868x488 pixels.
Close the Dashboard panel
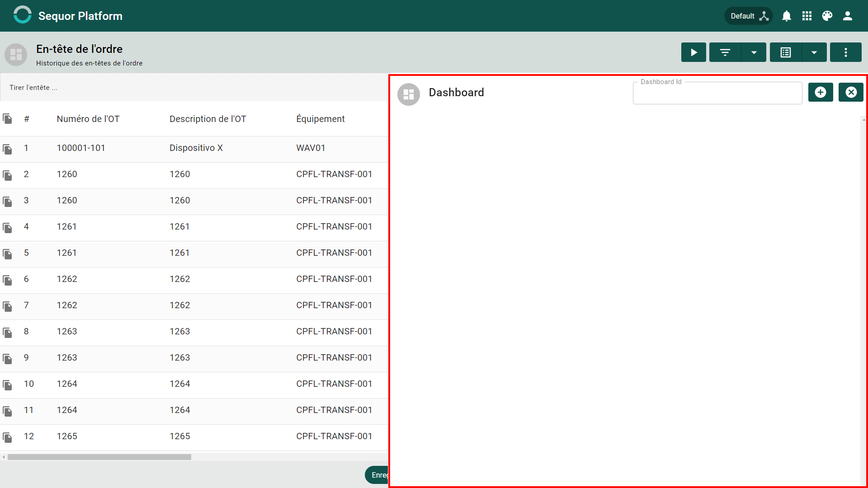coord(851,92)
